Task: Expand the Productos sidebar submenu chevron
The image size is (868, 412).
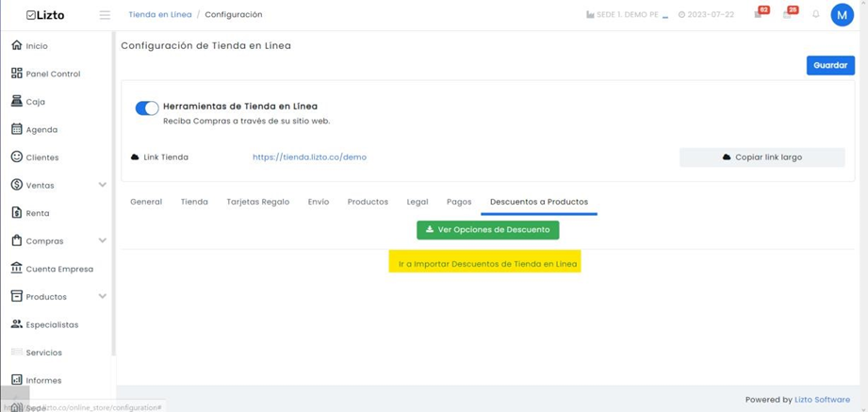Action: click(x=103, y=296)
